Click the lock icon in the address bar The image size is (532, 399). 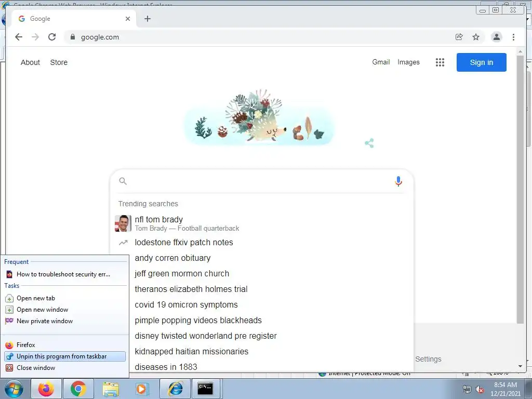tap(72, 37)
